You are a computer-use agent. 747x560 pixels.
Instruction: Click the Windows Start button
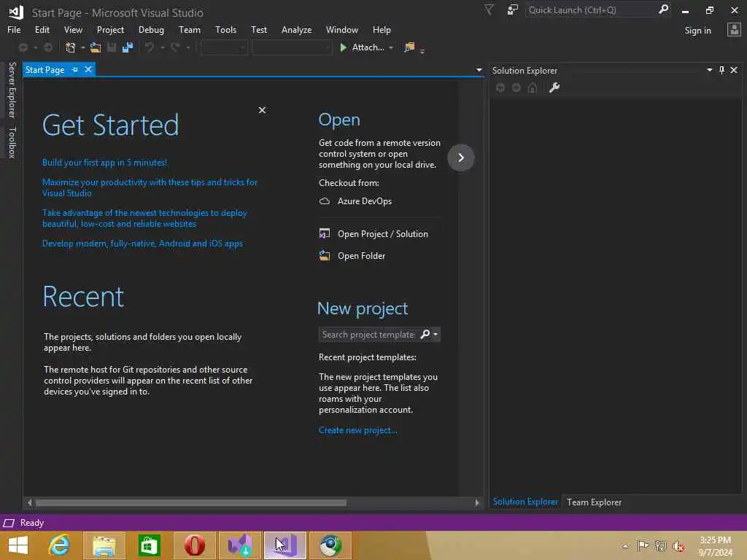pos(18,545)
